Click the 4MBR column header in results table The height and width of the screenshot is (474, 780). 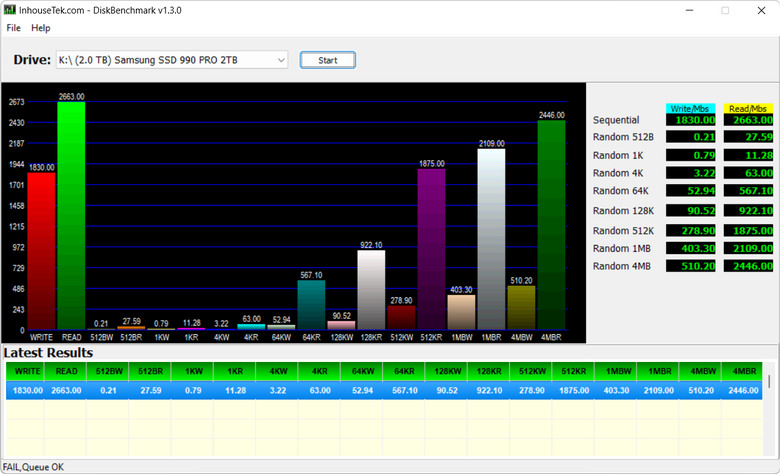(744, 371)
